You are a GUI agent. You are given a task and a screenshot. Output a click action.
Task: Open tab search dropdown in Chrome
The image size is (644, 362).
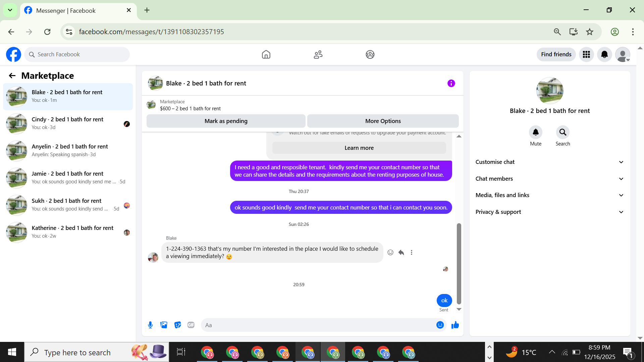coord(10,10)
